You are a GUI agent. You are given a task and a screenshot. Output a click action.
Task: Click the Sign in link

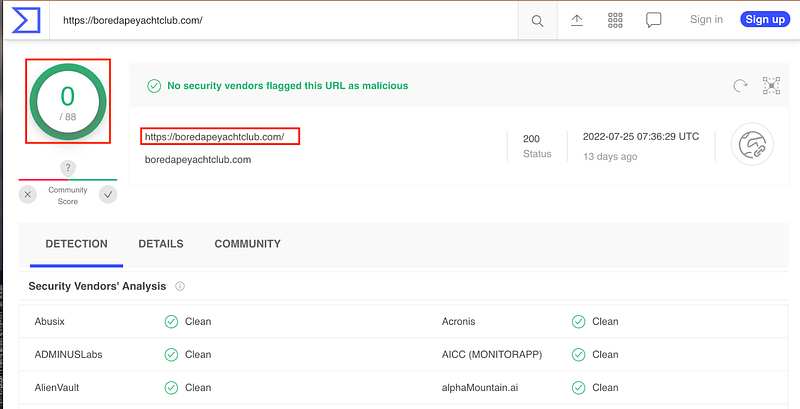pyautogui.click(x=706, y=19)
